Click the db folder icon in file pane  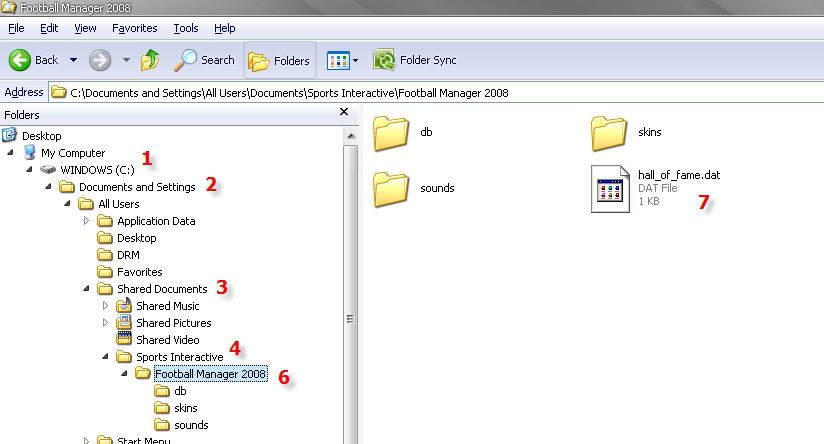[x=391, y=133]
